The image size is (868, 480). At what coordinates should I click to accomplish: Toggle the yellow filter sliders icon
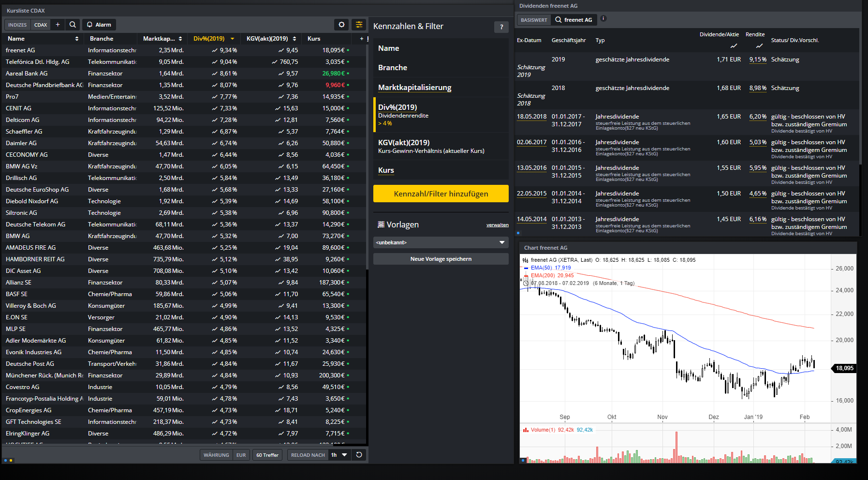[359, 25]
